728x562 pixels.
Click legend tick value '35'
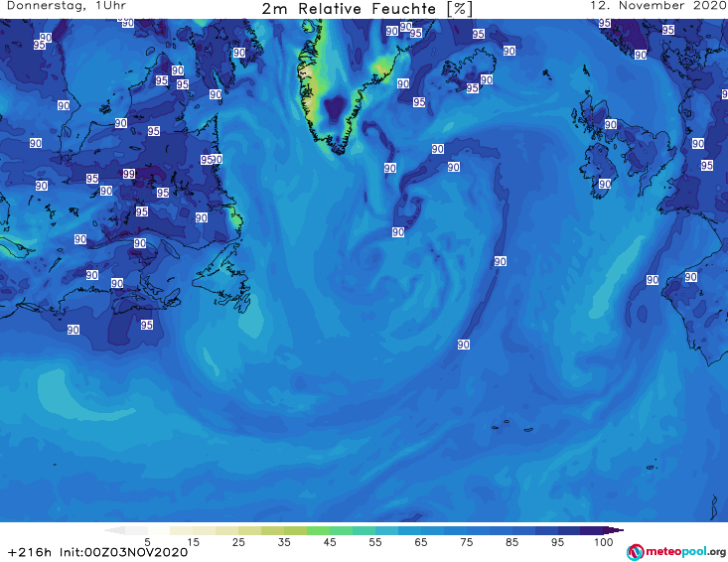click(x=284, y=541)
